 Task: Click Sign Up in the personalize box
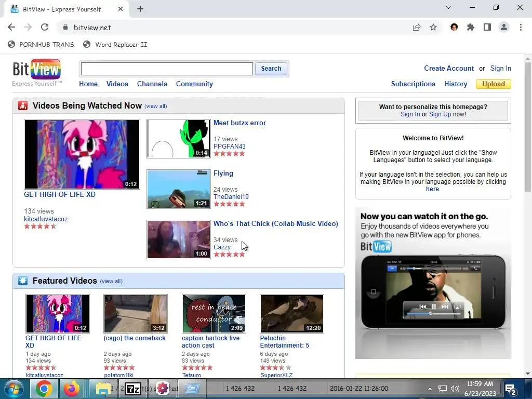point(440,114)
